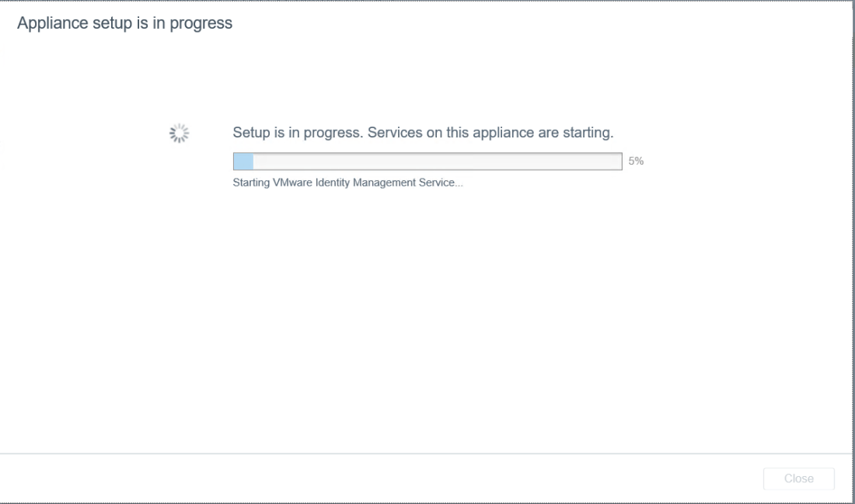Viewport: 855px width, 504px height.
Task: Click the word "VMware" below the progress bar
Action: point(288,184)
